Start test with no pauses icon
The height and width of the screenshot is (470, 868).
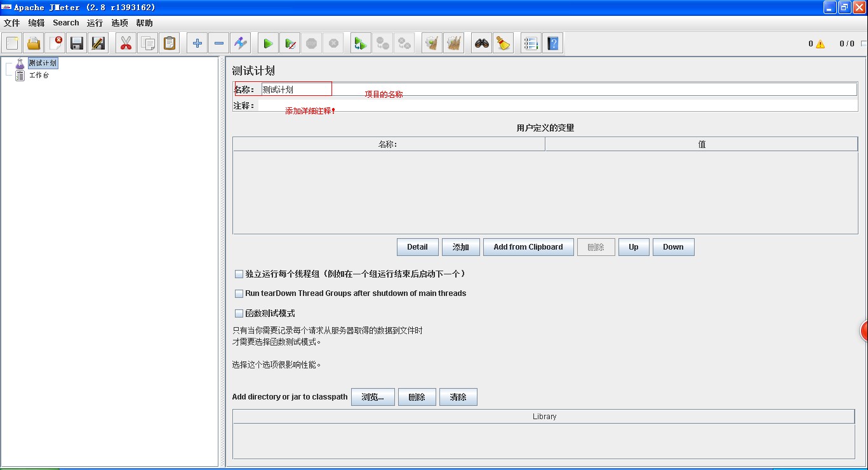pyautogui.click(x=290, y=43)
